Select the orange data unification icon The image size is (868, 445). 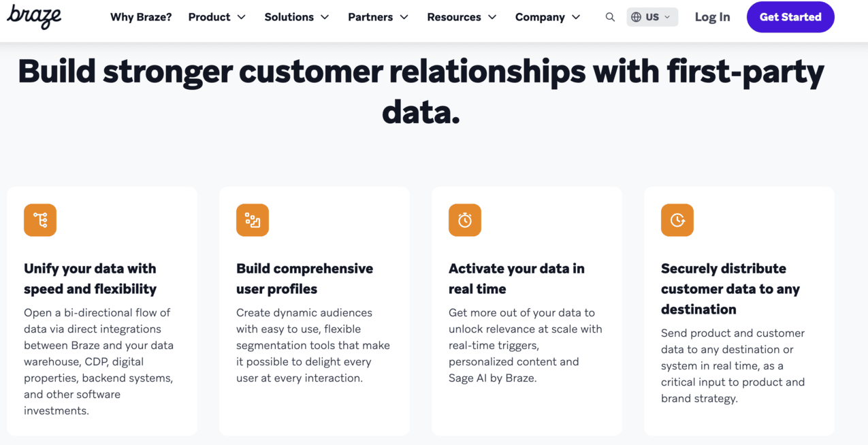tap(40, 220)
